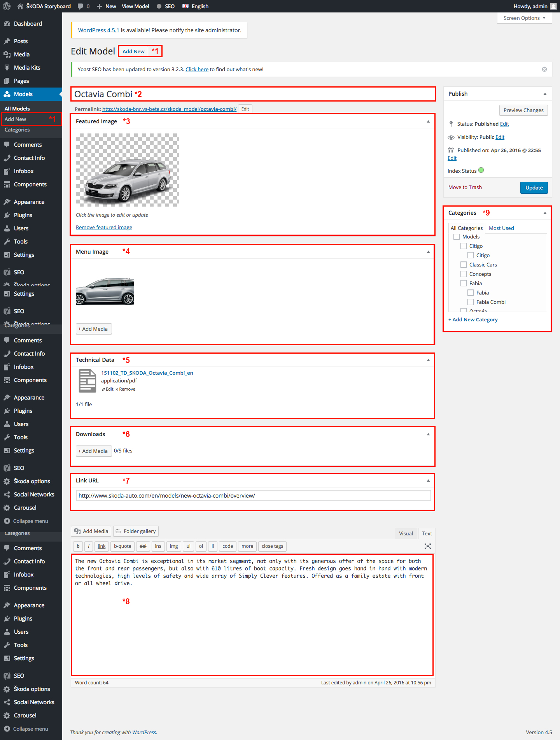Click View Model in the admin bar
Image resolution: width=560 pixels, height=740 pixels.
[x=135, y=6]
